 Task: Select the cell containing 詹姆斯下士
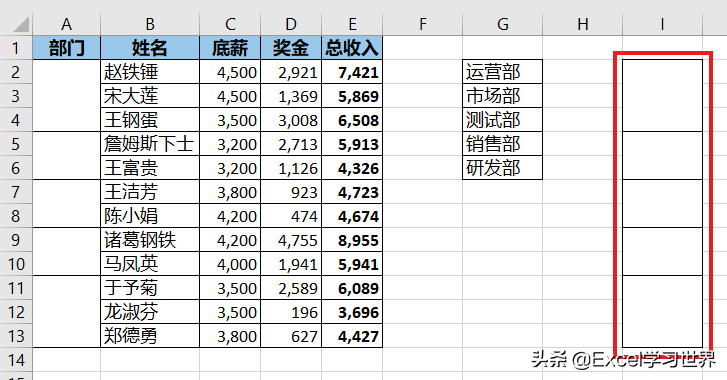coord(150,144)
